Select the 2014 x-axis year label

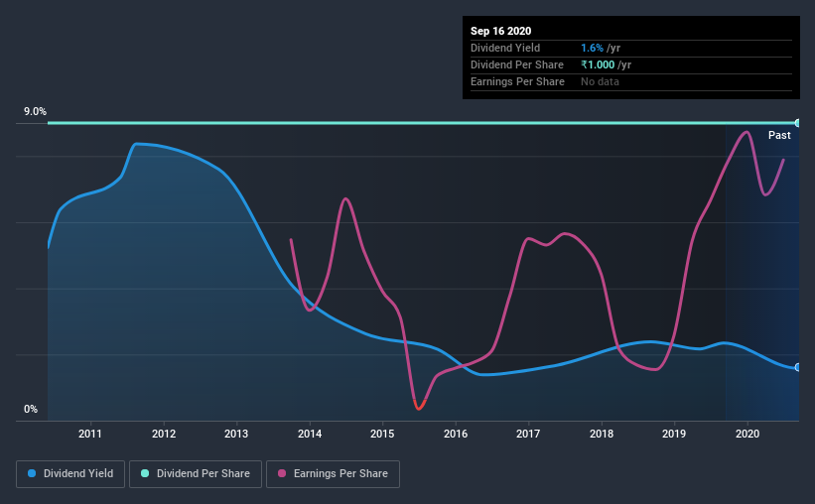(310, 434)
